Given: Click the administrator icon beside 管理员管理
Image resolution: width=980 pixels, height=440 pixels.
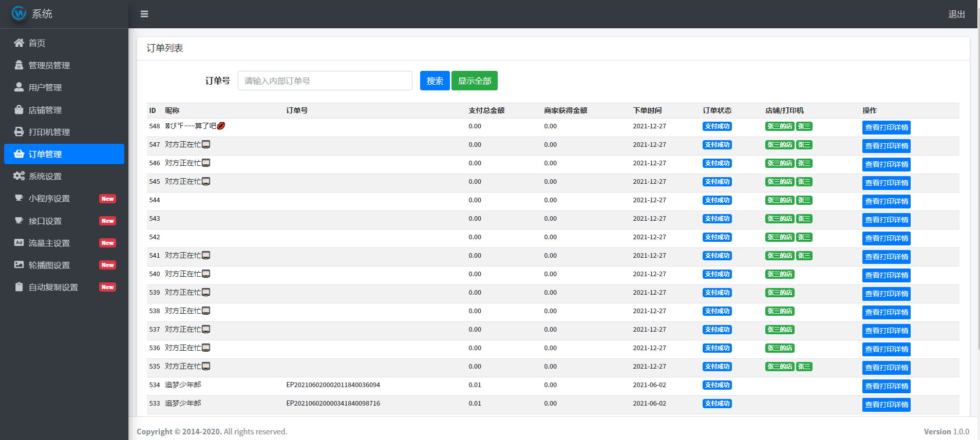Looking at the screenshot, I should pos(19,65).
